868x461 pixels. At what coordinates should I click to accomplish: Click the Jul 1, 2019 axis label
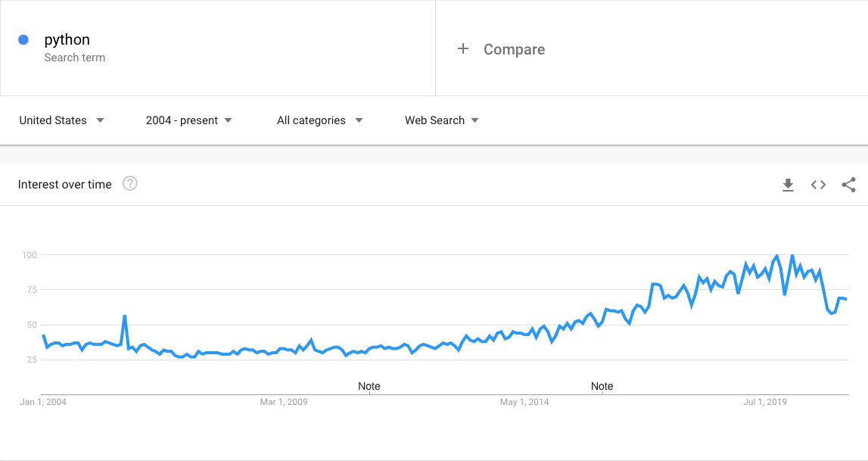pyautogui.click(x=765, y=402)
